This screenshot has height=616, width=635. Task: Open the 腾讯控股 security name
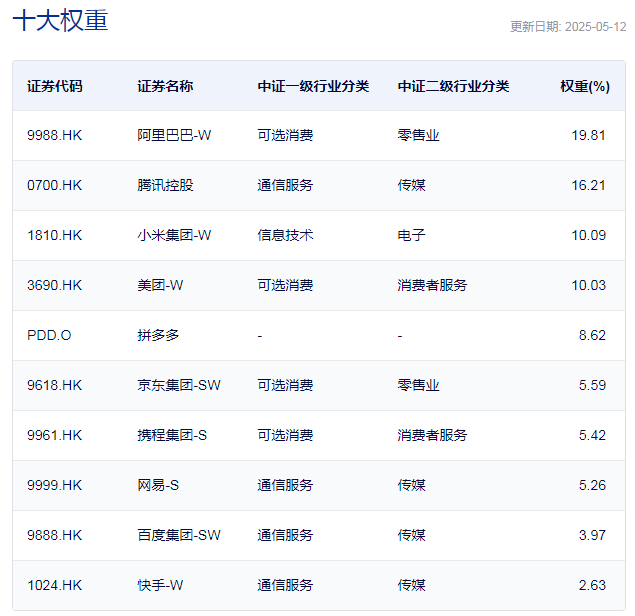[x=165, y=185]
